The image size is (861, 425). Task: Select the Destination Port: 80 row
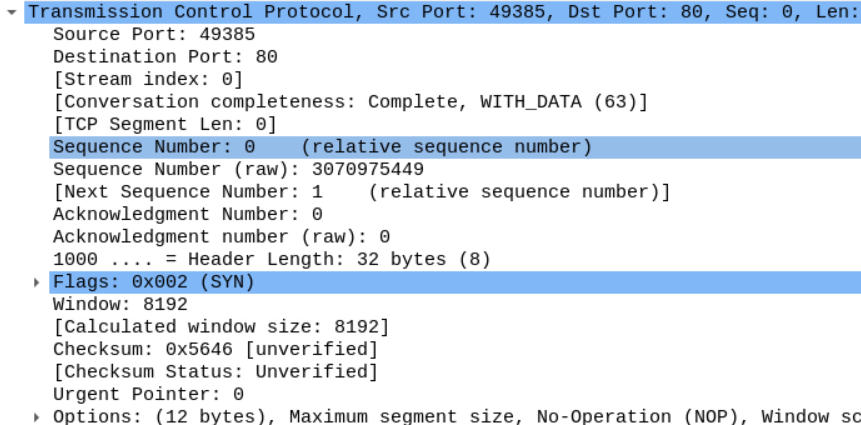coord(165,57)
